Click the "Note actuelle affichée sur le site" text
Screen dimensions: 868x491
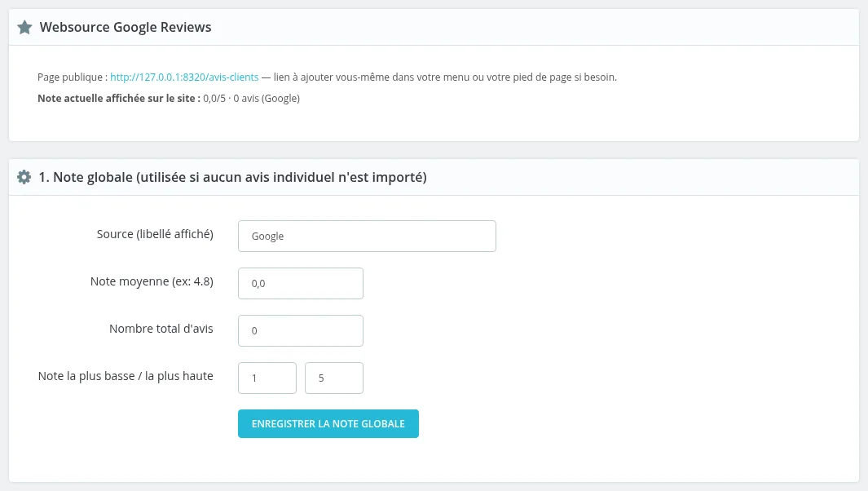tap(119, 98)
